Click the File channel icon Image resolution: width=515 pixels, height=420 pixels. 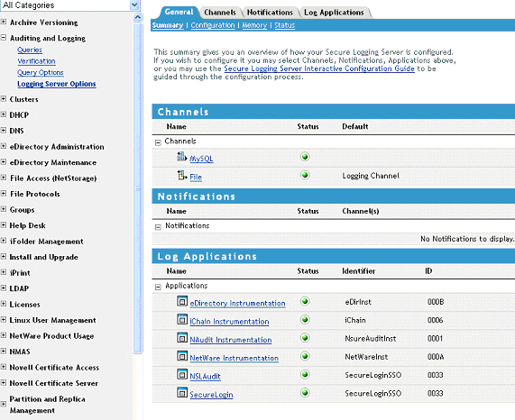pos(182,175)
